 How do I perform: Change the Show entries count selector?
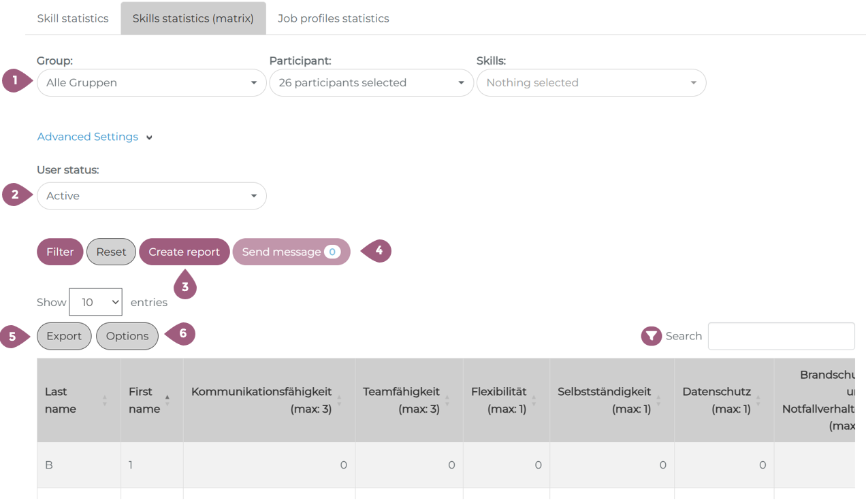point(95,302)
